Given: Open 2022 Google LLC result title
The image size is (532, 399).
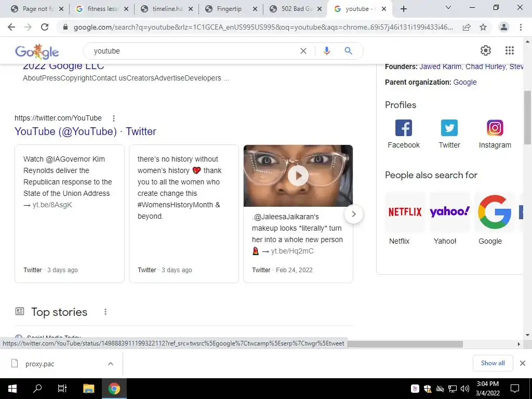Looking at the screenshot, I should click(63, 66).
